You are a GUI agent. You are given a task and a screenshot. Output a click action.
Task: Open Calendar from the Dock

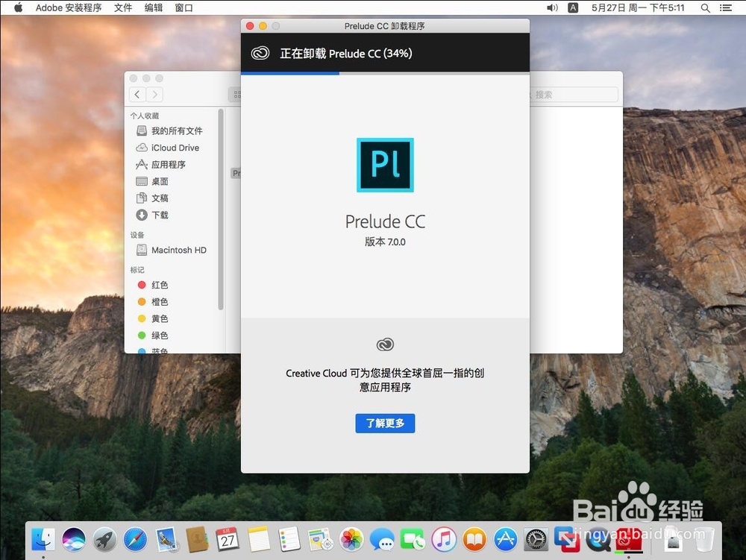[x=228, y=540]
